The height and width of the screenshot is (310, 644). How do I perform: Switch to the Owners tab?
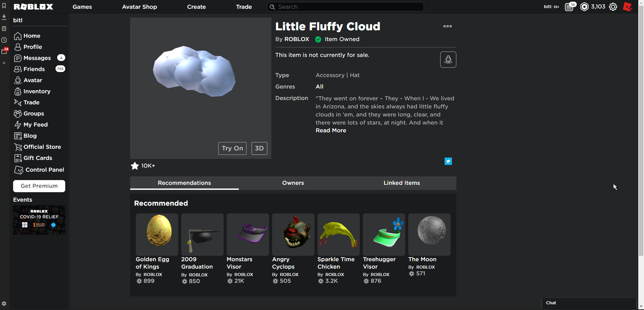coord(293,183)
